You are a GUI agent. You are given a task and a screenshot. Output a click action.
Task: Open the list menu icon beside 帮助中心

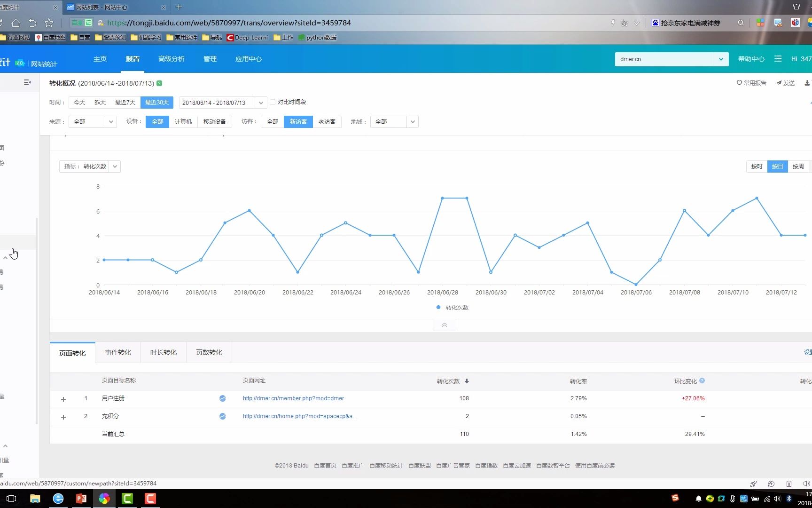[x=778, y=59]
